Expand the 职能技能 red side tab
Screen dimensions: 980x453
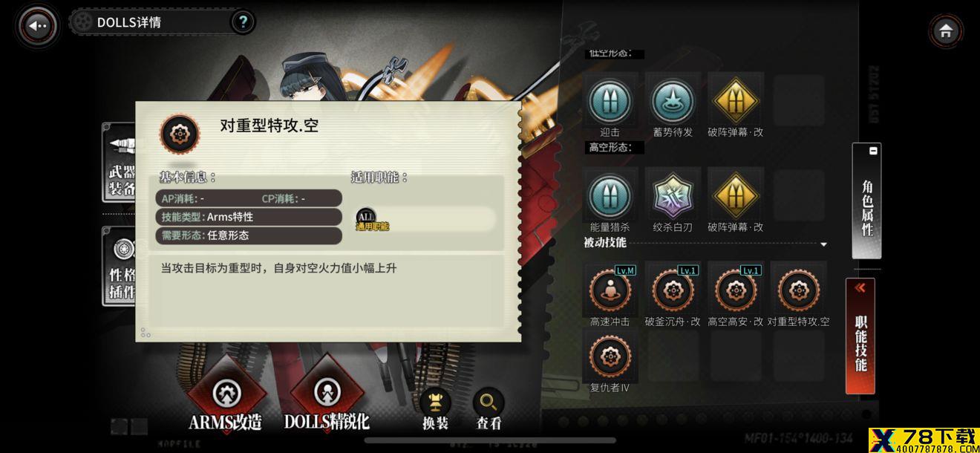click(x=860, y=336)
